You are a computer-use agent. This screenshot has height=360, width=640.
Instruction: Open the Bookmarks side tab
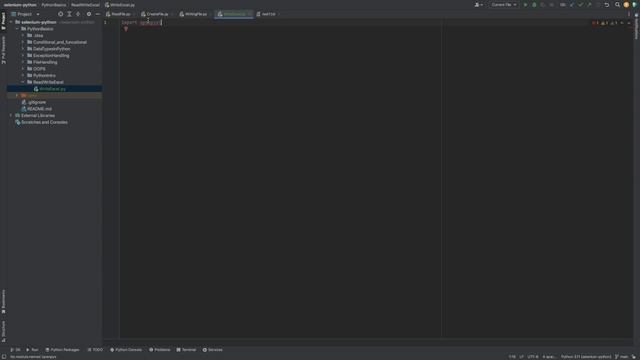coord(3,302)
